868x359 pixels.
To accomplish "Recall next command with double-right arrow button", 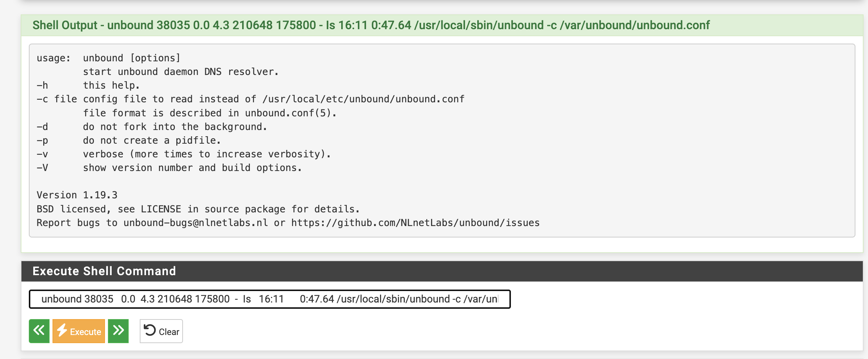I will click(x=118, y=331).
